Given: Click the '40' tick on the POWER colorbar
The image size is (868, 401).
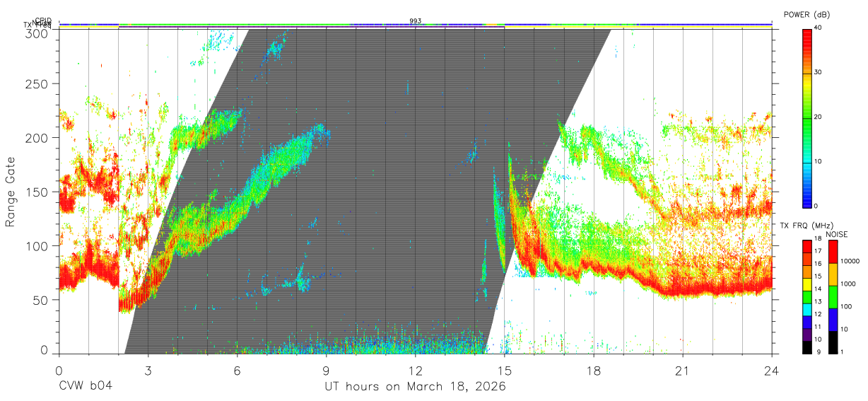Looking at the screenshot, I should pyautogui.click(x=818, y=28).
